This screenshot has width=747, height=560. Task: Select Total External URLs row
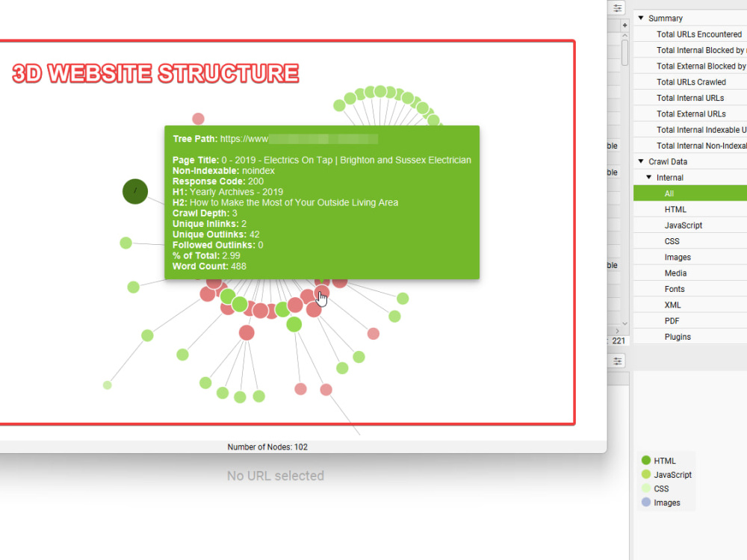tap(689, 113)
